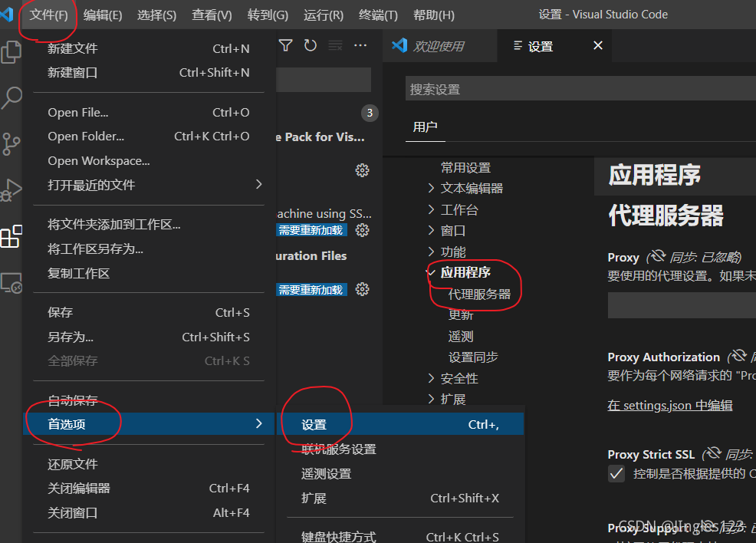Open the 帮助(H) menu
This screenshot has width=756, height=543.
[x=433, y=15]
